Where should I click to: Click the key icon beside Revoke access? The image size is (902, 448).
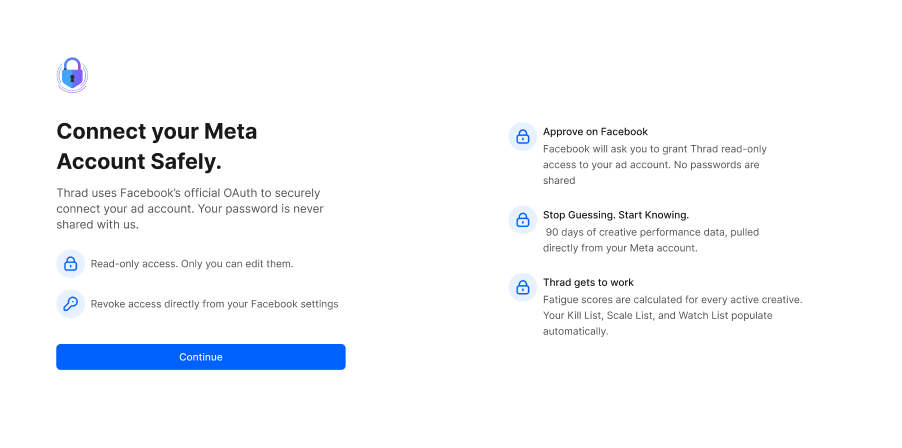coord(71,304)
